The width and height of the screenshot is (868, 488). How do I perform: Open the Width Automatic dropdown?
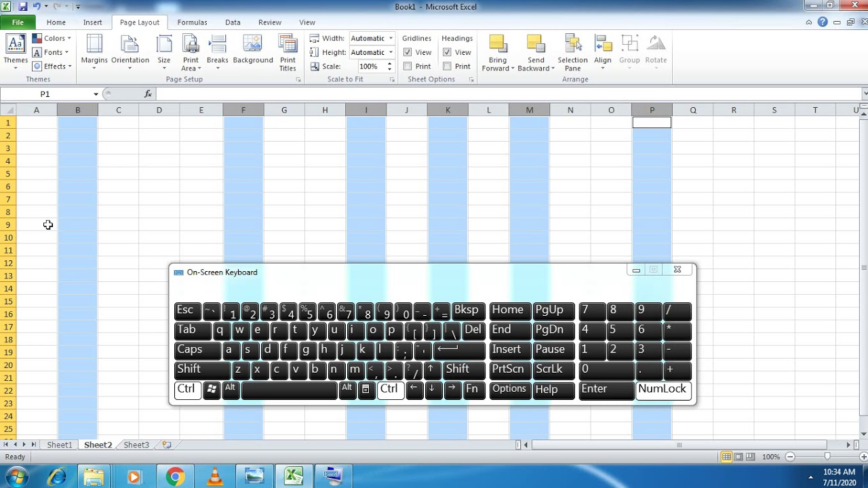[x=391, y=39]
